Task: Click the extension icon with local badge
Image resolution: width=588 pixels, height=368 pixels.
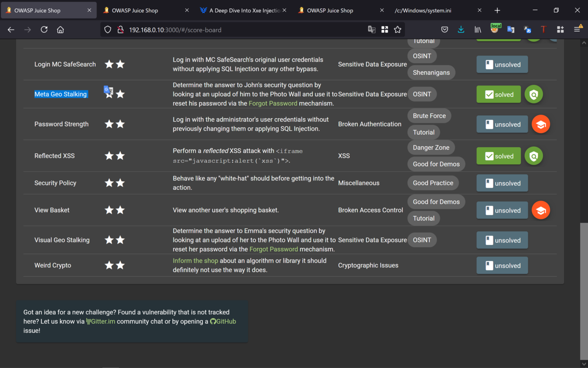Action: [x=495, y=28]
